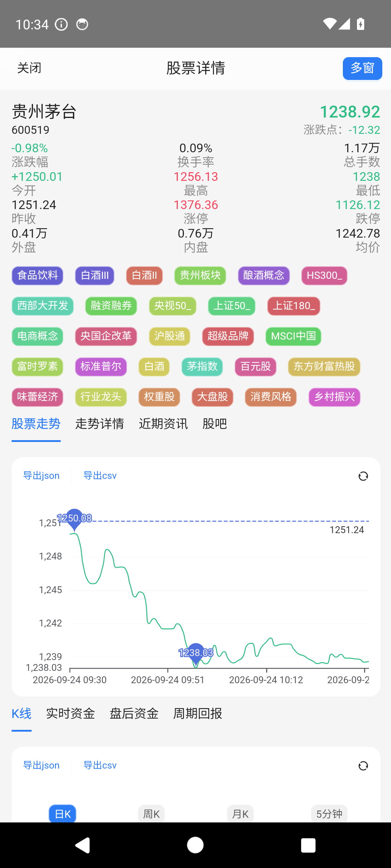Screen dimensions: 391x868
Task: Tap the 融资融券 tag
Action: pyautogui.click(x=111, y=306)
